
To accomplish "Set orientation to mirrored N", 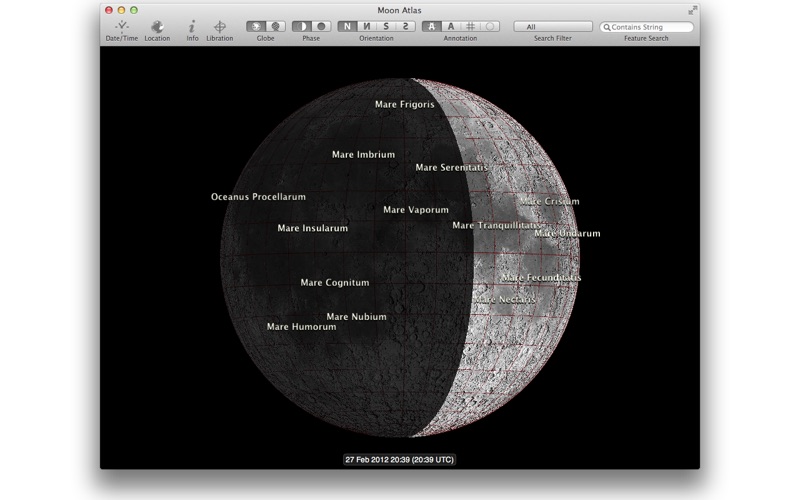I will (366, 26).
